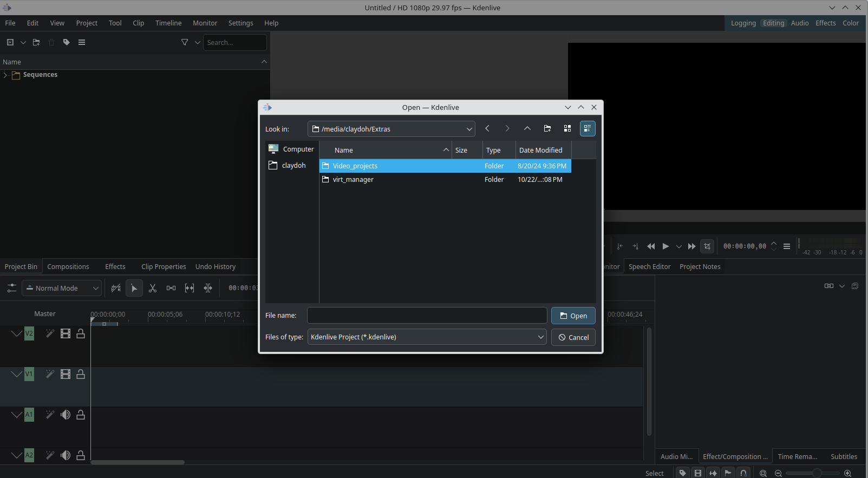
Task: Toggle the monitor crop/edit mode icon
Action: point(707,246)
